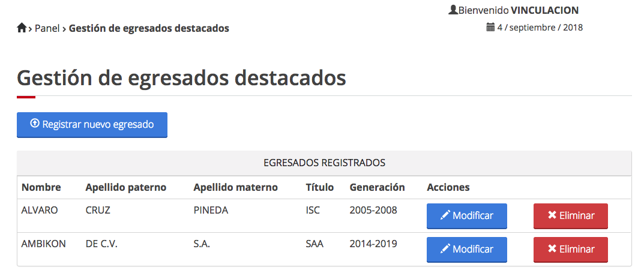The width and height of the screenshot is (644, 279).
Task: Click the Título column header
Action: pyautogui.click(x=319, y=187)
